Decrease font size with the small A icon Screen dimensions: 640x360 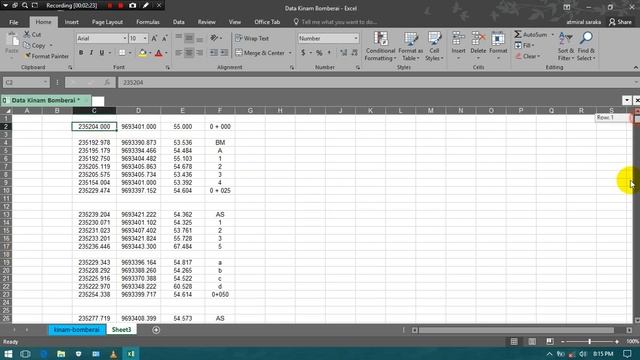coord(164,38)
